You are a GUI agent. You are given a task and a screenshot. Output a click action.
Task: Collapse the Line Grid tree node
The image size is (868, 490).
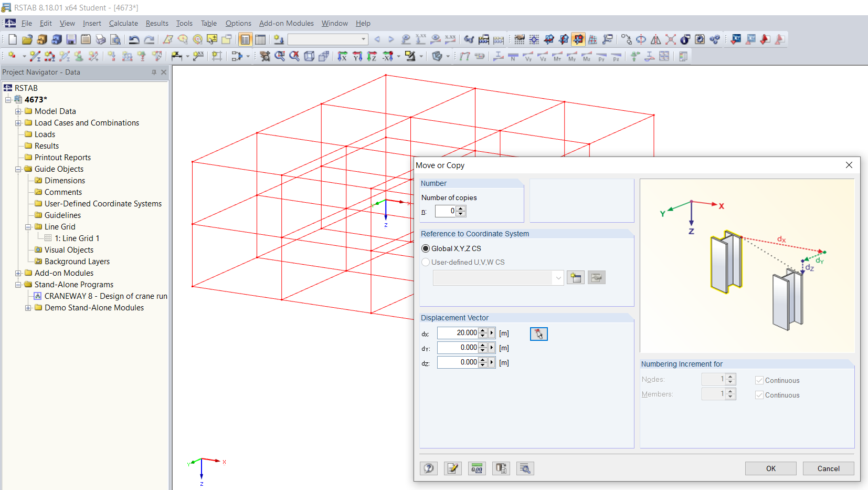tap(28, 227)
